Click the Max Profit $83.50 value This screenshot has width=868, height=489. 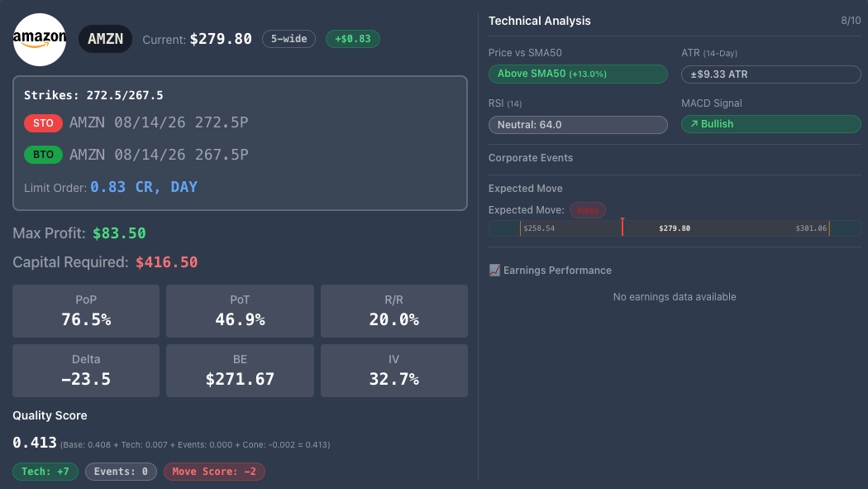click(x=119, y=233)
